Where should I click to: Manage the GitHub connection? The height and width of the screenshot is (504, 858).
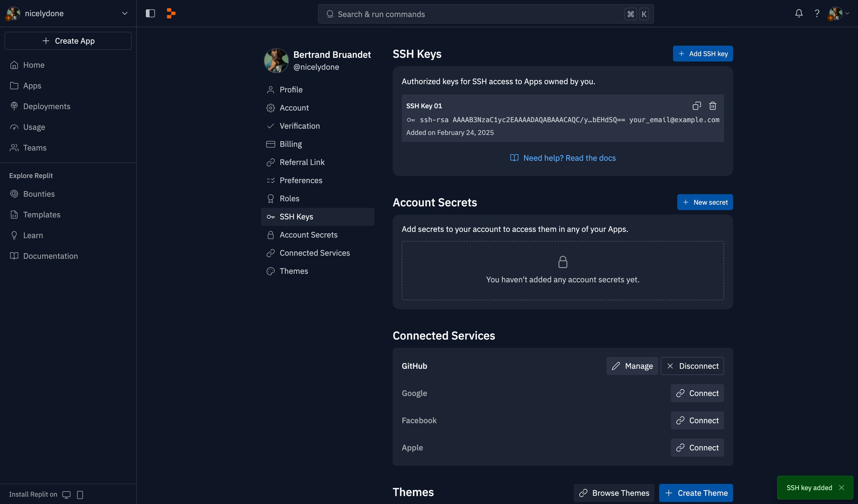pos(632,366)
